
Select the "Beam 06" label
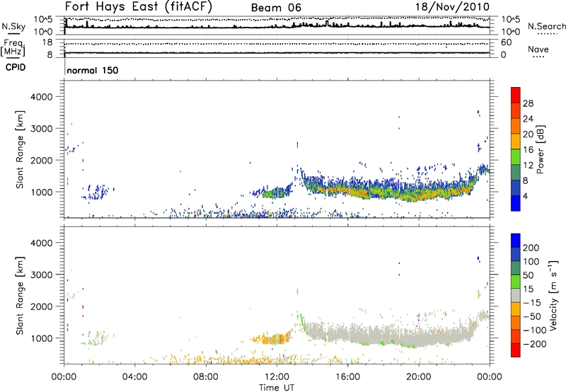click(276, 8)
